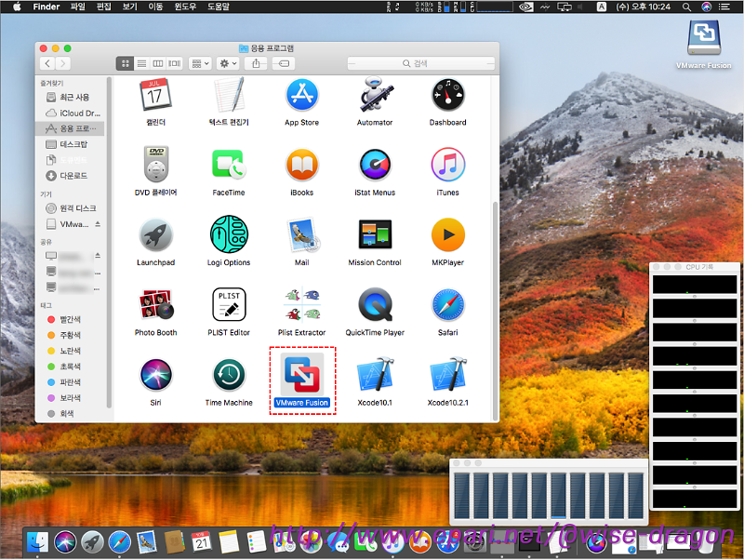
Task: Select the Plist Extractor app
Action: [x=301, y=305]
